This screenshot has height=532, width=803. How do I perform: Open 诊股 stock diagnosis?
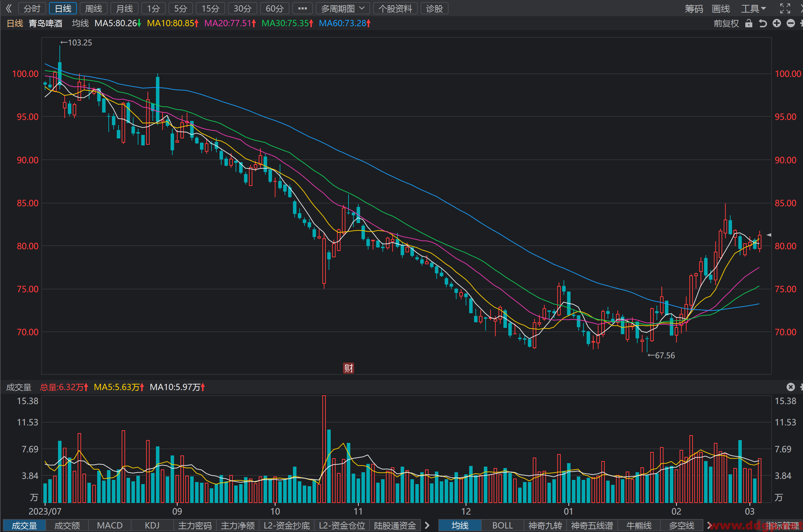point(435,8)
